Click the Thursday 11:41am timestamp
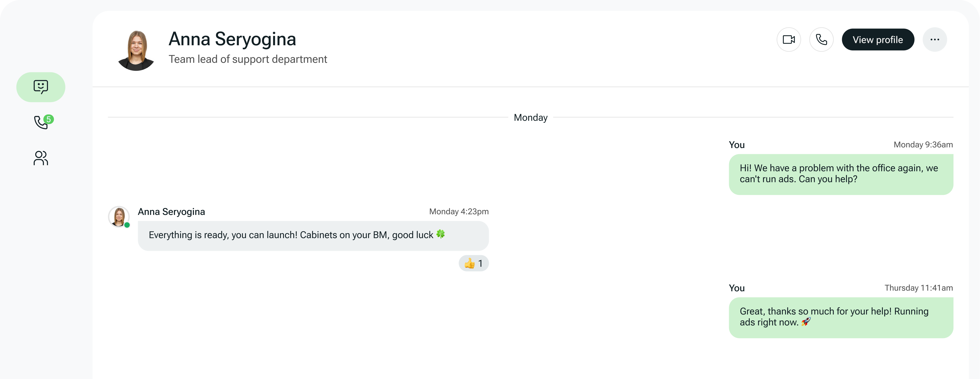980x379 pixels. 918,288
